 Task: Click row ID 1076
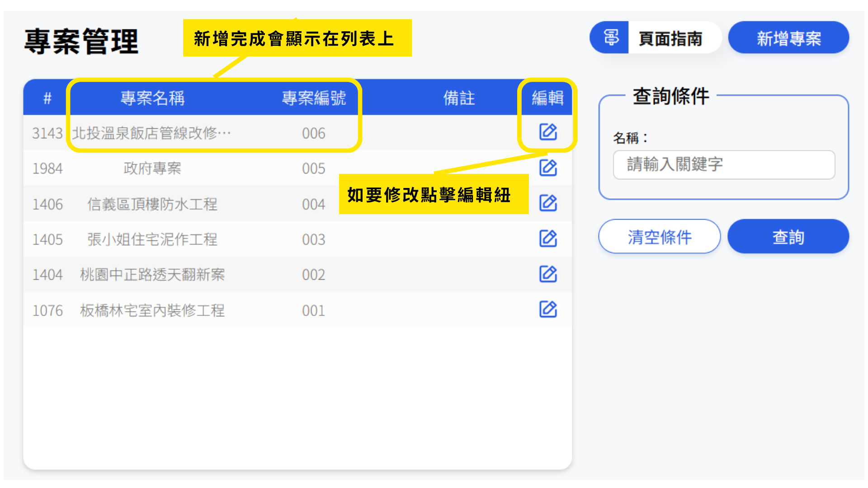(47, 310)
